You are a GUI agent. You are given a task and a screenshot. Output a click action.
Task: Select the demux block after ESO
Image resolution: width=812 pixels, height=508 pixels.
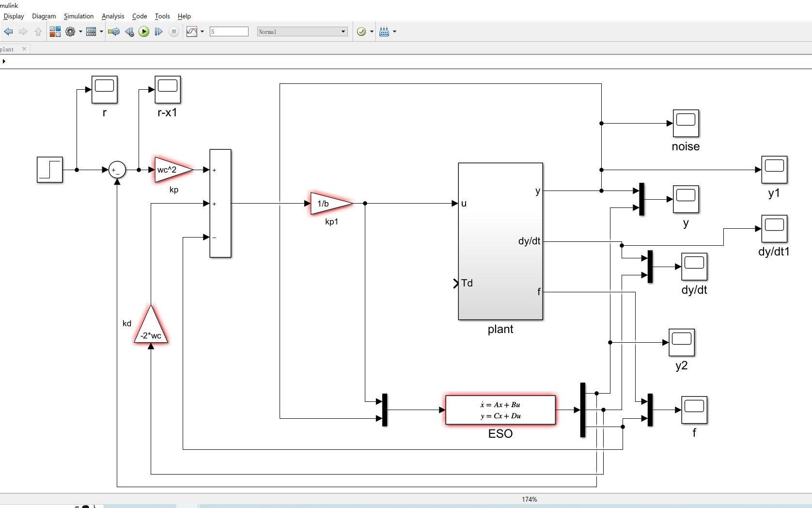[x=583, y=410]
